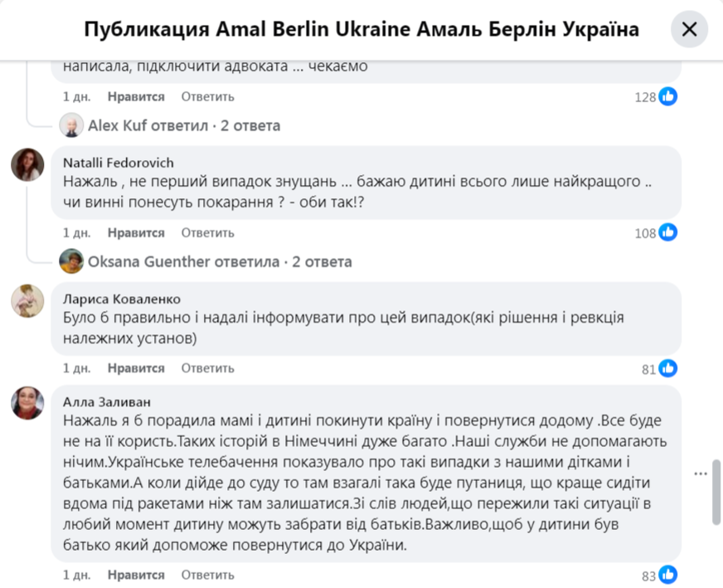723x588 pixels.
Task: Click the timestamp on Алла Заливан's comment
Action: point(76,574)
